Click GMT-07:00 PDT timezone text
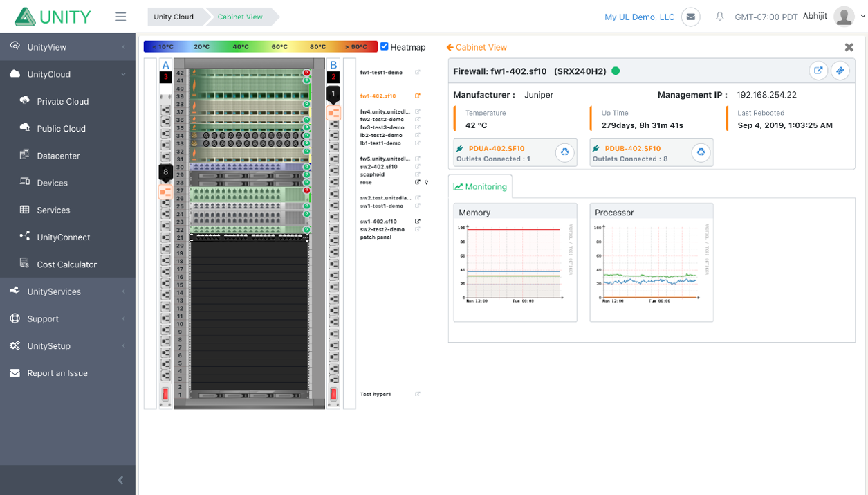 pos(766,17)
